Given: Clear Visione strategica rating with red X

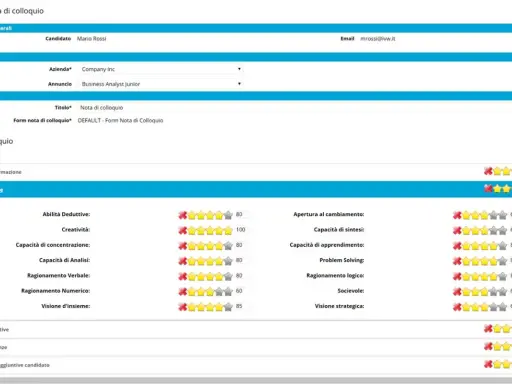Looking at the screenshot, I should tap(457, 307).
